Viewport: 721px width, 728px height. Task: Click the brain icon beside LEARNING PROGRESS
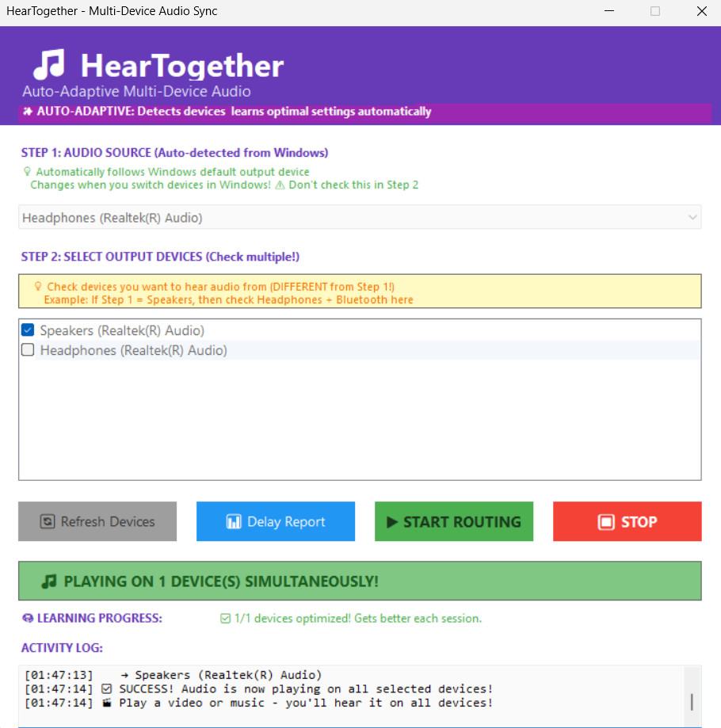tap(28, 619)
